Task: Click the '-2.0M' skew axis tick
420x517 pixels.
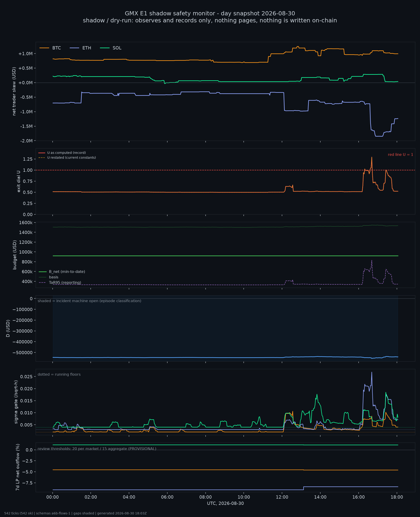Action: pyautogui.click(x=26, y=141)
